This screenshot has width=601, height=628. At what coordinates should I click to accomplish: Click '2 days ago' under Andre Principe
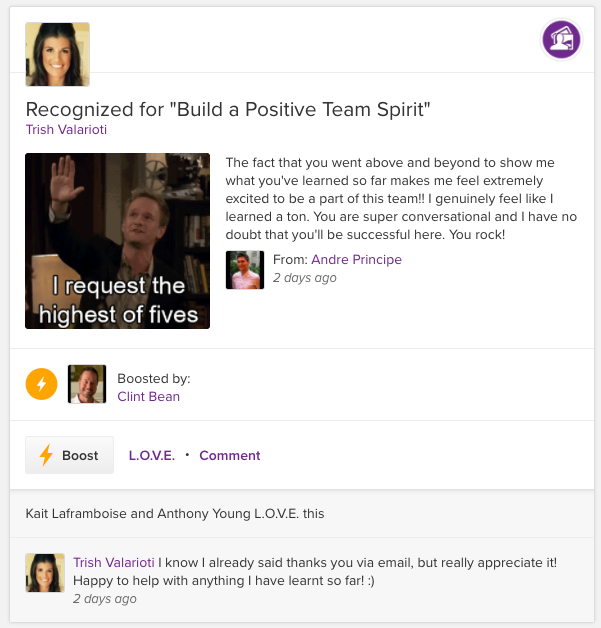[304, 277]
